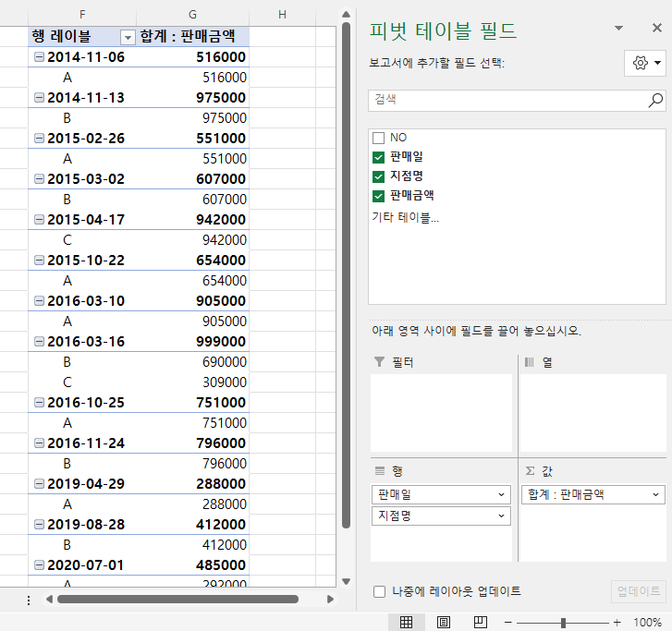The width and height of the screenshot is (672, 631).
Task: Select the 합계 : 판매금액 header cell
Action: coord(193,36)
